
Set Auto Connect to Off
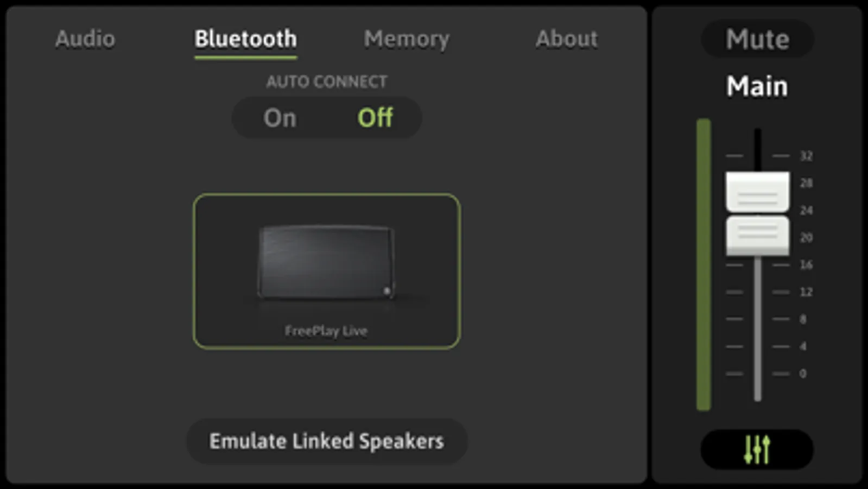[x=375, y=118]
